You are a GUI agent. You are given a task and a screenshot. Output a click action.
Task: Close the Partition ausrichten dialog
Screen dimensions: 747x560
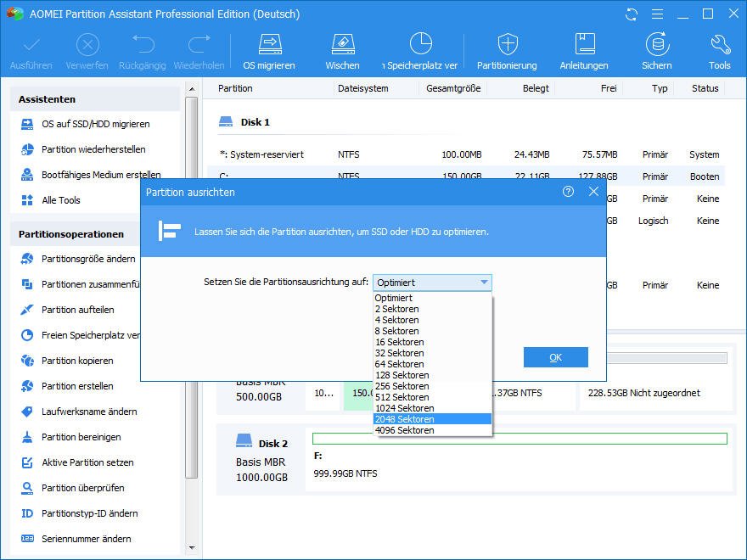tap(593, 192)
